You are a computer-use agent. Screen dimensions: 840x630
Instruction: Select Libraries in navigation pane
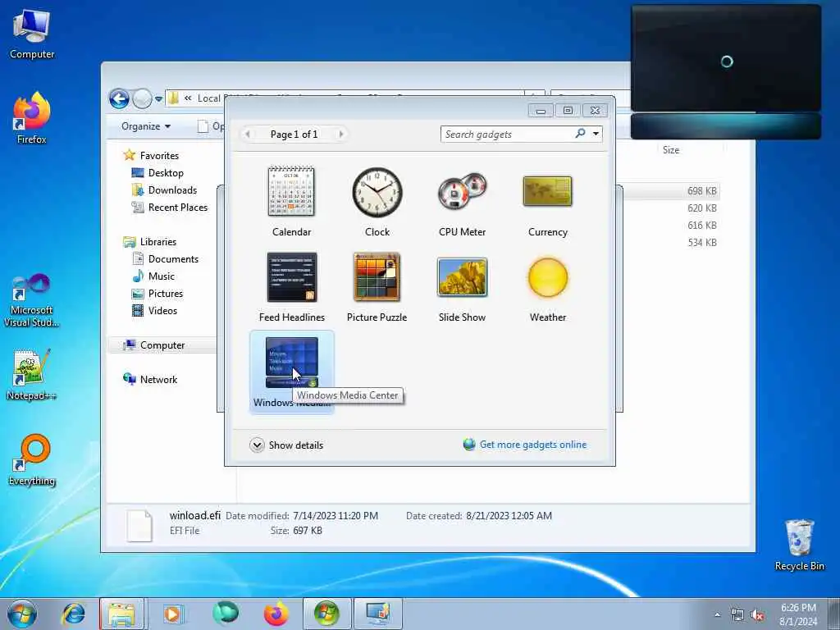click(x=158, y=242)
